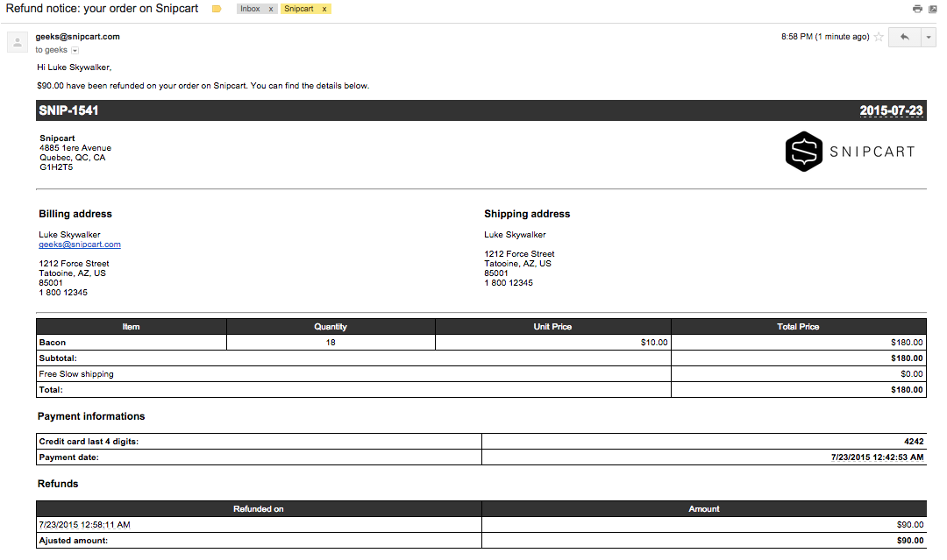Click the 'Shipping address' heading

527,214
